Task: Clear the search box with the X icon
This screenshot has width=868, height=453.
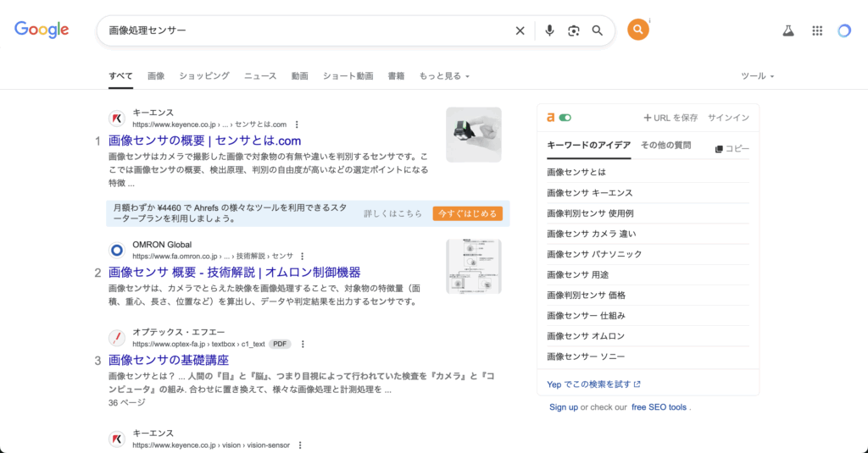Action: [x=520, y=31]
